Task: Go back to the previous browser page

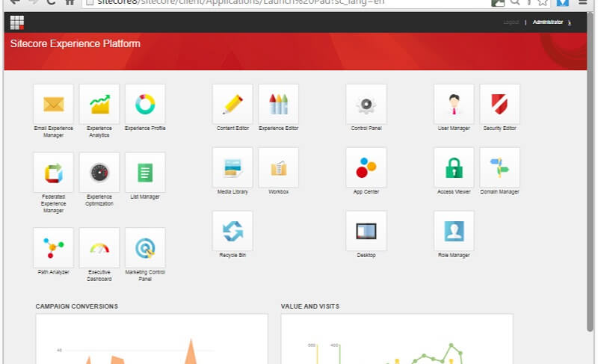Action: click(14, 2)
